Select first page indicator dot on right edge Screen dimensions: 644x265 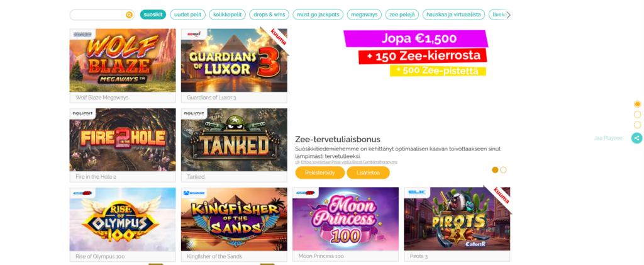click(x=638, y=104)
